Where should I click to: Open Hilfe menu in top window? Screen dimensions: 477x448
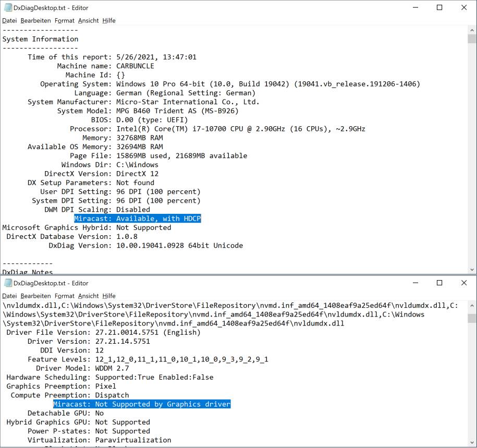(x=109, y=21)
